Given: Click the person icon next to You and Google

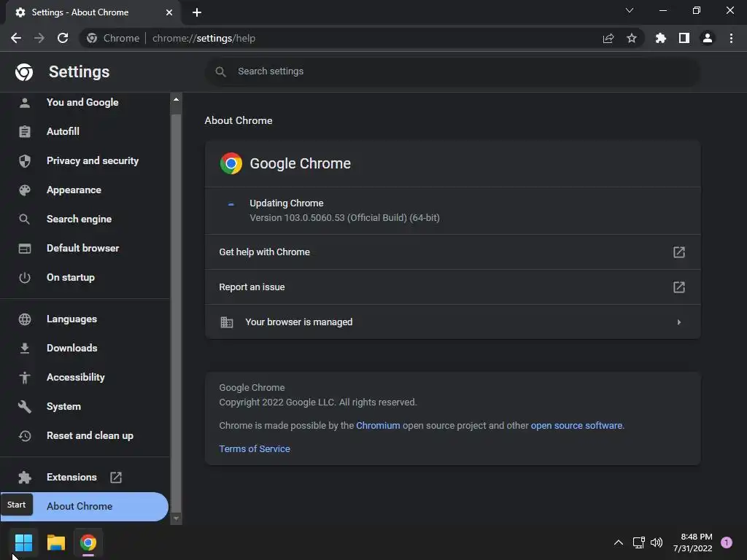Looking at the screenshot, I should (25, 102).
